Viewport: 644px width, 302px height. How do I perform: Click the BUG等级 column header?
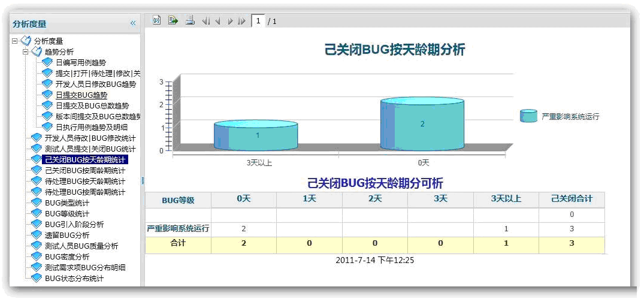pyautogui.click(x=179, y=200)
